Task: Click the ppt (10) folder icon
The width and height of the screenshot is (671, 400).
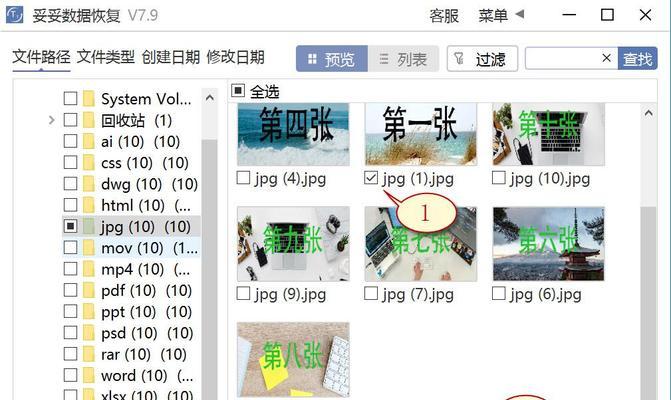Action: (x=89, y=311)
